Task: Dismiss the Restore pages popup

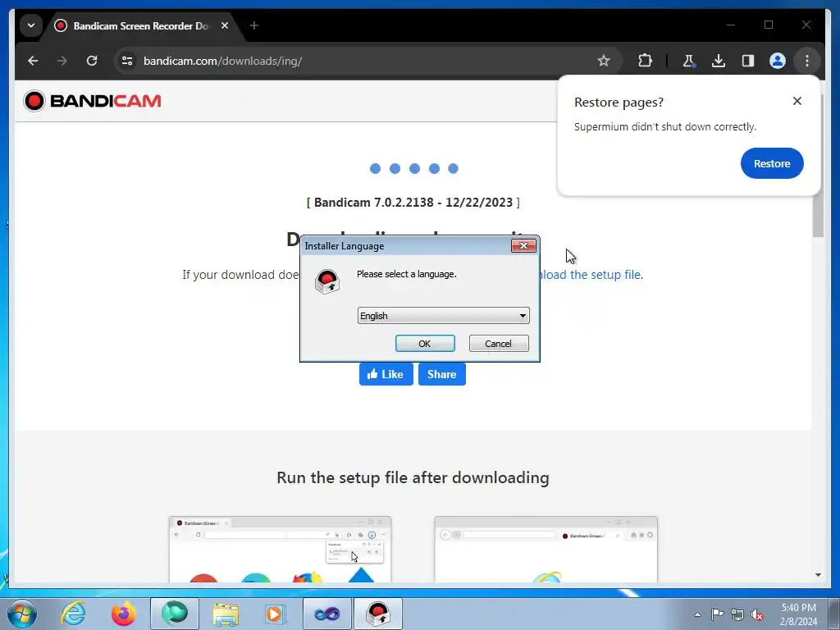Action: (x=797, y=101)
